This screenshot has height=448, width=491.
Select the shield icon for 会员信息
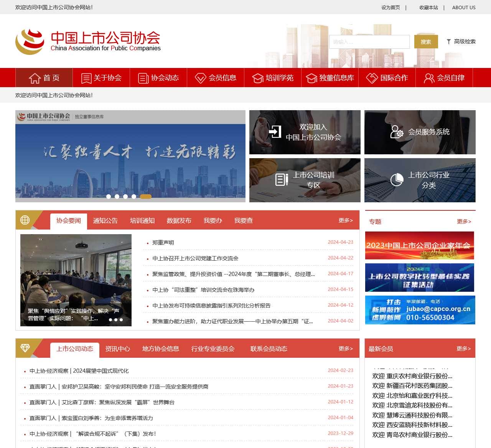[x=201, y=78]
